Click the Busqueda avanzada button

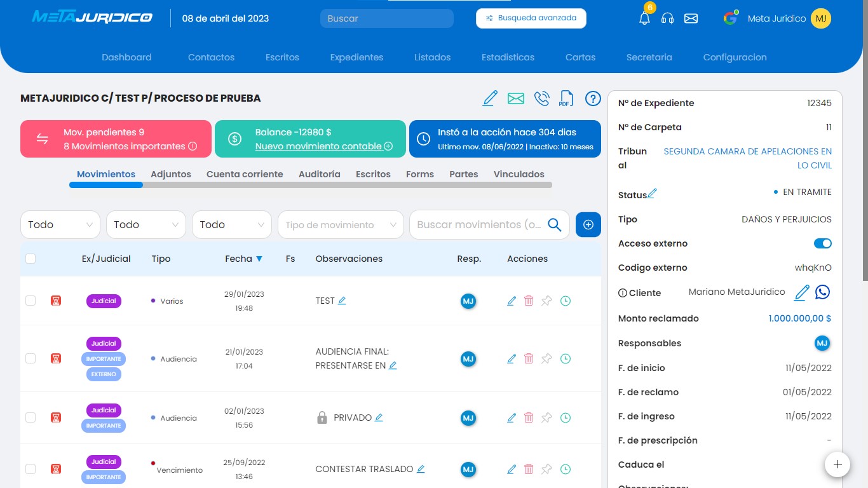(531, 18)
